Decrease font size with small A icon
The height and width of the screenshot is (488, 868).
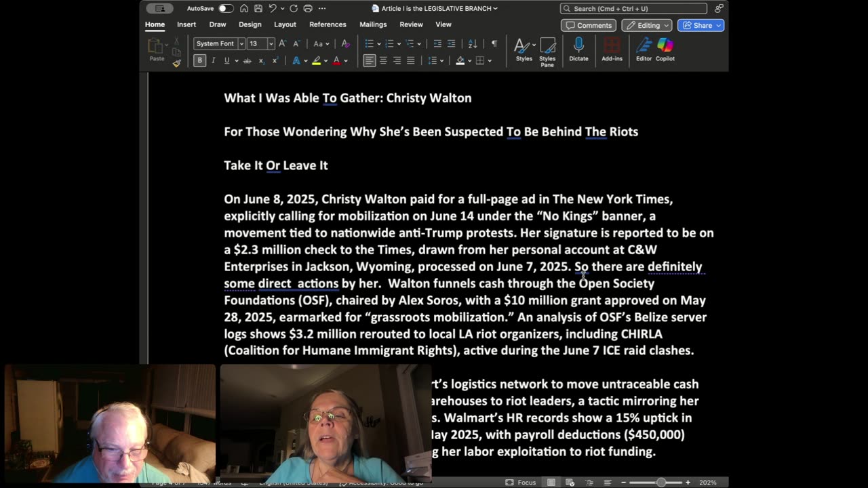(x=296, y=43)
